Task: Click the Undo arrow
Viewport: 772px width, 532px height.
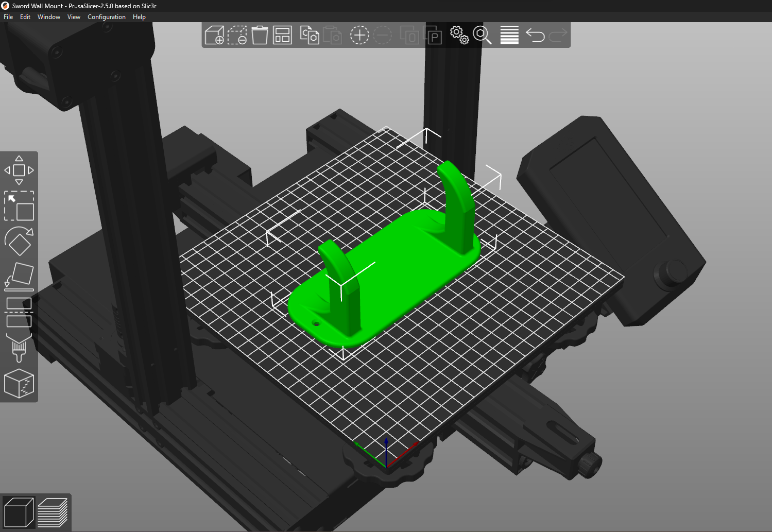Action: 536,35
